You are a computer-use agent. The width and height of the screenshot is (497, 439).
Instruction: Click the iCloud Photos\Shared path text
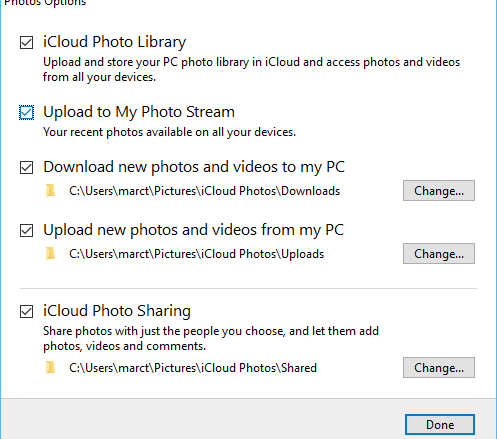[193, 368]
